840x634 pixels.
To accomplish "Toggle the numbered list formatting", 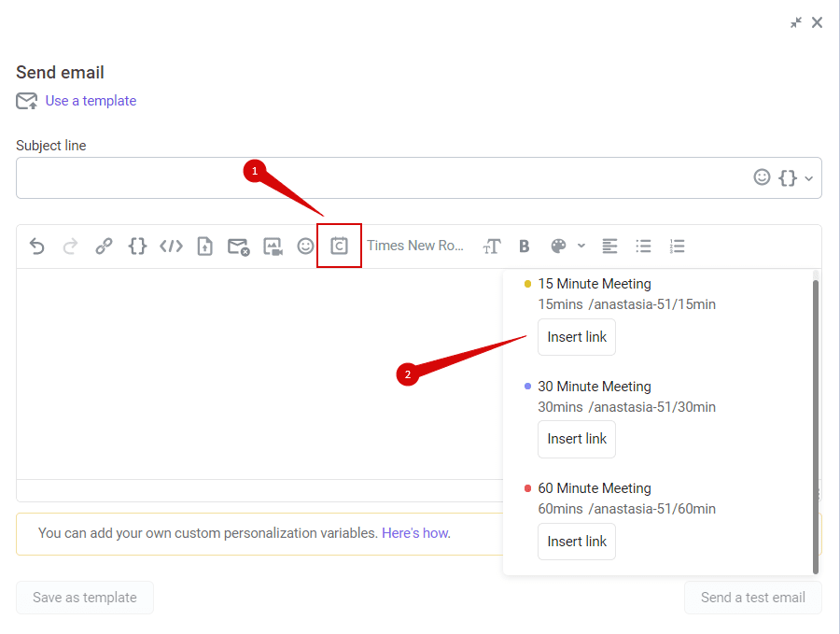I will (x=677, y=246).
